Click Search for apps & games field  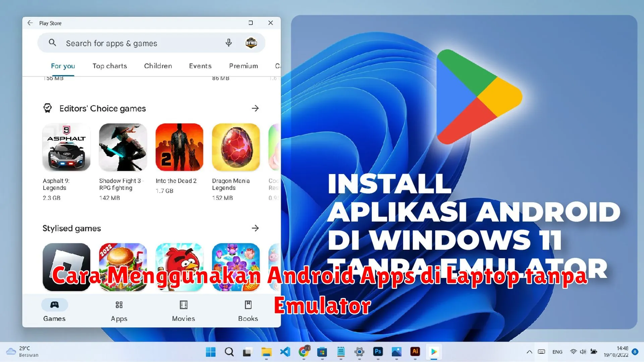136,43
